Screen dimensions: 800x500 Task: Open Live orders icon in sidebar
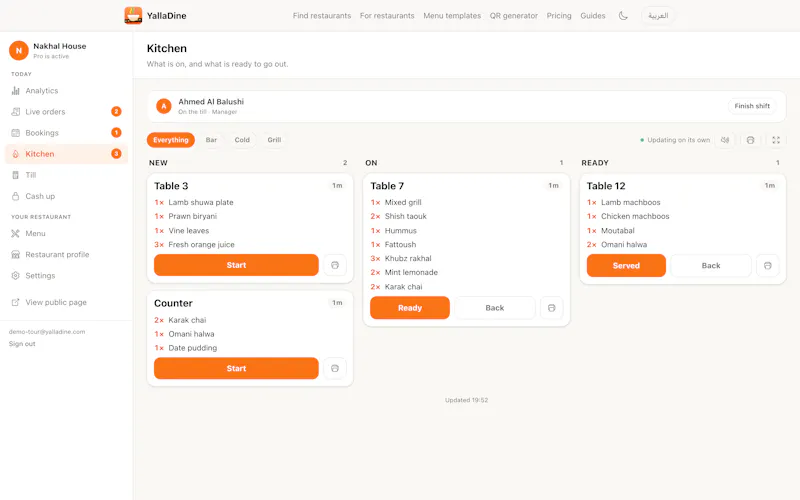pyautogui.click(x=16, y=112)
